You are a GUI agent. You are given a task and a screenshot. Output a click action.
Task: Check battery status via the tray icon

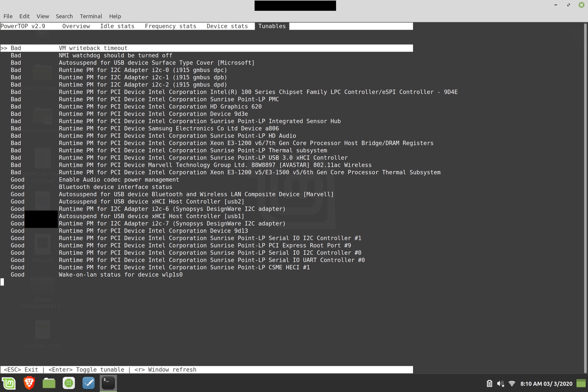[489, 384]
